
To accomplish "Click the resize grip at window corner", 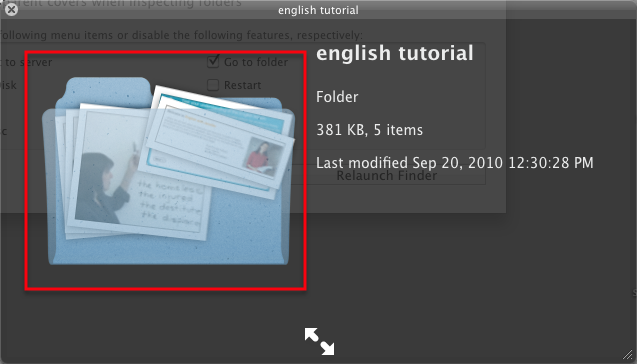I will tap(628, 355).
